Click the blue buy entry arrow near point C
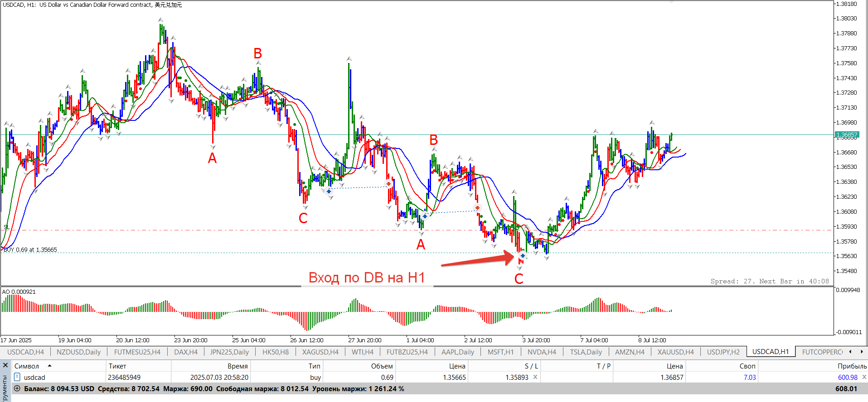The height and width of the screenshot is (402, 868). 523,256
